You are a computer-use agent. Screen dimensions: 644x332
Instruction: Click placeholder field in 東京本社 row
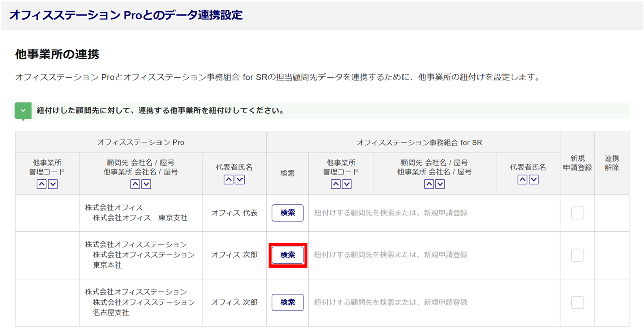click(x=434, y=255)
